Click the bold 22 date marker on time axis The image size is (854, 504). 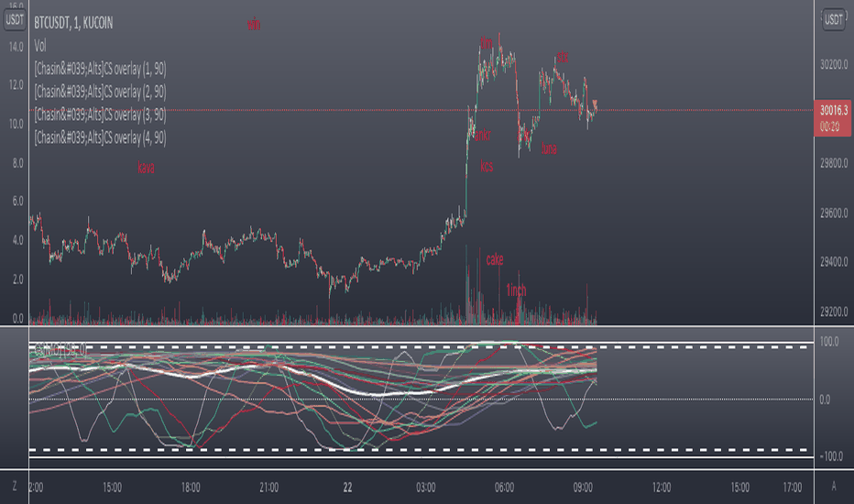click(x=347, y=488)
